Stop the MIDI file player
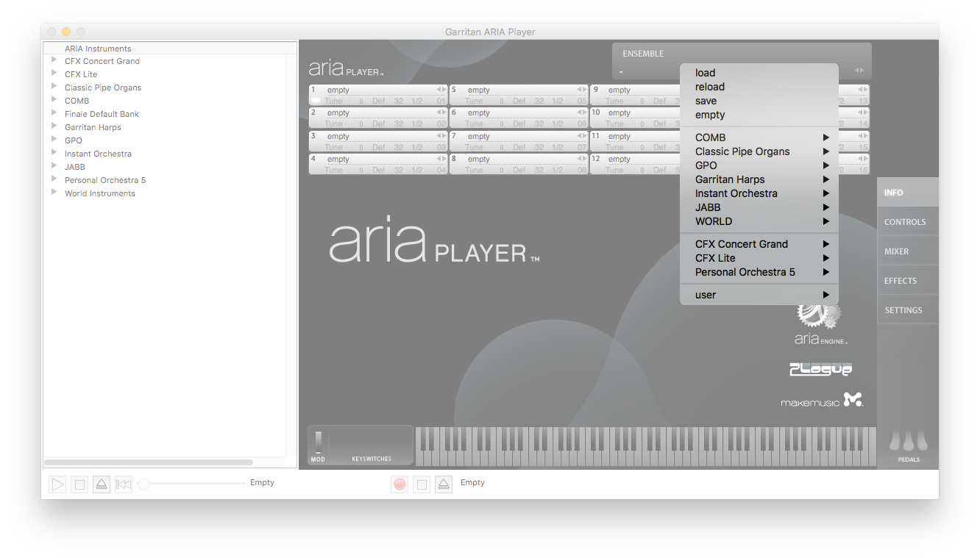Screen dimensions: 980x558 click(79, 484)
